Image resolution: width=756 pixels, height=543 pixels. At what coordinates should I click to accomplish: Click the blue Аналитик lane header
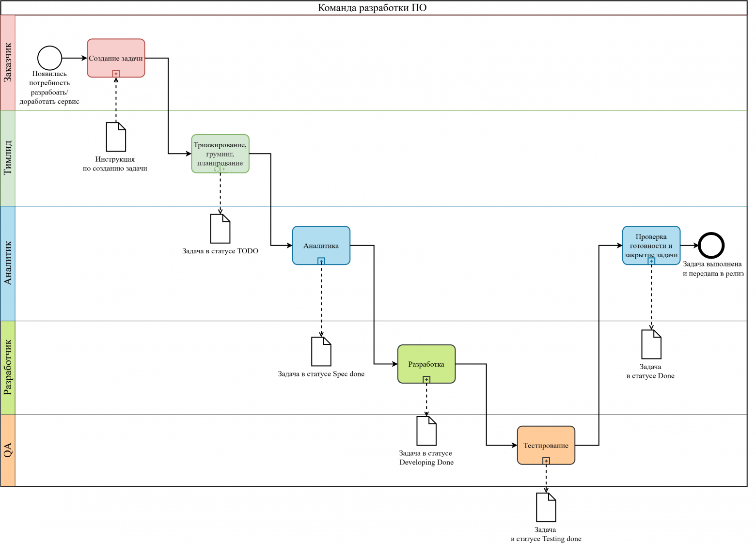click(8, 263)
